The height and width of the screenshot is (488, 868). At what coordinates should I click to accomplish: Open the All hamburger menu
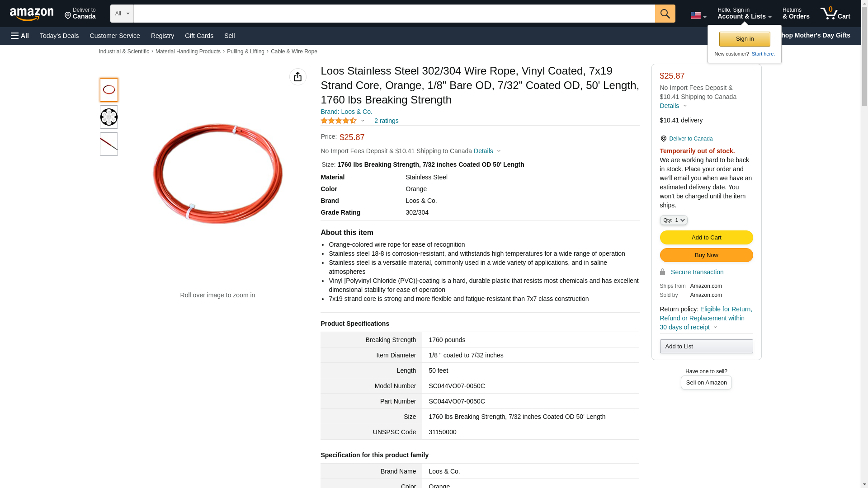tap(20, 36)
